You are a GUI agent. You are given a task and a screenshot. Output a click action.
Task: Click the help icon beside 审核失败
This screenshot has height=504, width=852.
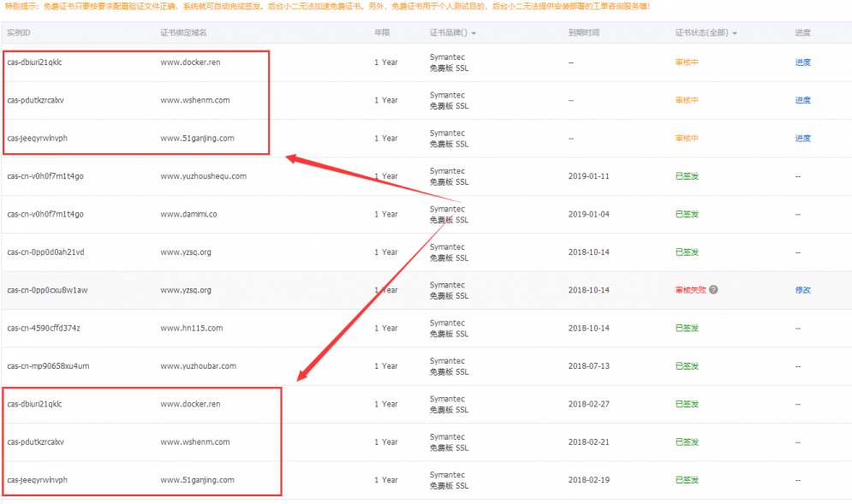[x=713, y=290]
